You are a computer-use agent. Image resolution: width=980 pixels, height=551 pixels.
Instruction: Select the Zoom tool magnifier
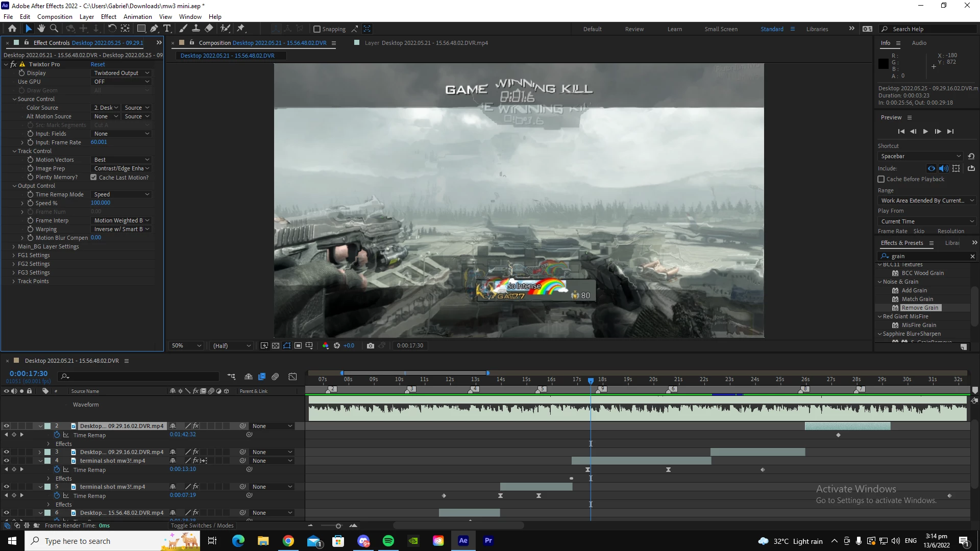pyautogui.click(x=54, y=29)
